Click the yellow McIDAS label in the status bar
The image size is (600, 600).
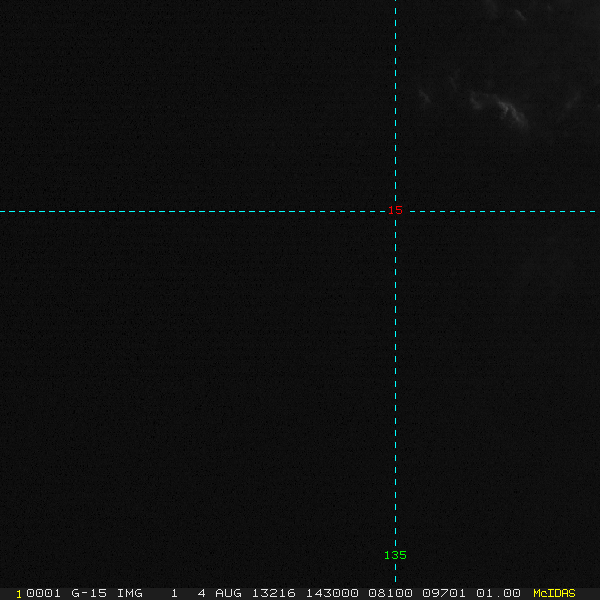(554, 593)
